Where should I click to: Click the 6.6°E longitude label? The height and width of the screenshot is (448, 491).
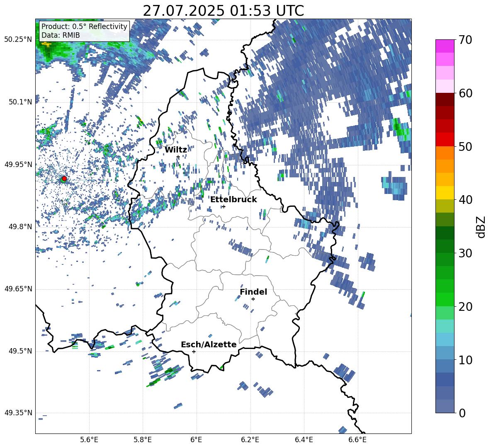357,440
